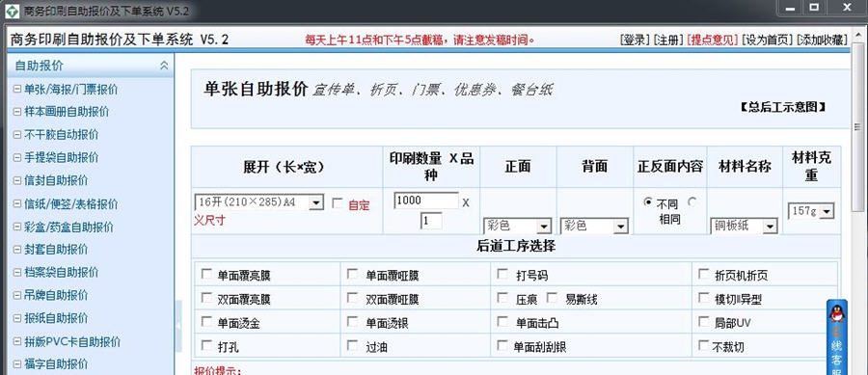The width and height of the screenshot is (868, 375).
Task: Click the [注册] link
Action: [x=667, y=40]
